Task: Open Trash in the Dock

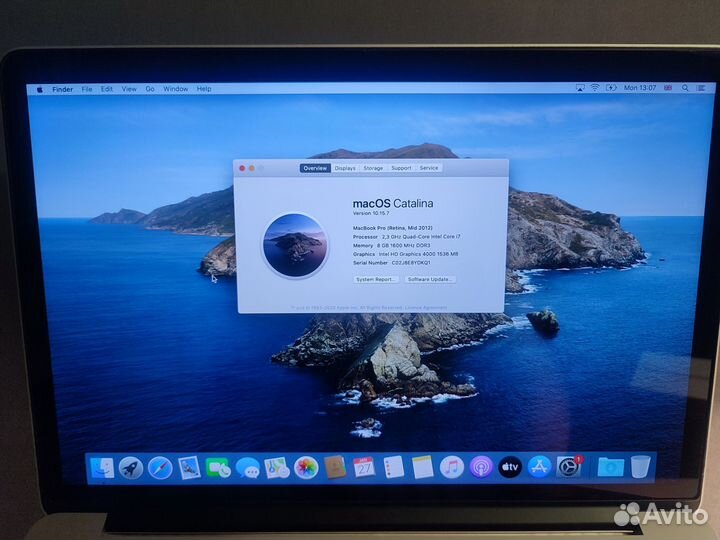Action: [x=641, y=467]
